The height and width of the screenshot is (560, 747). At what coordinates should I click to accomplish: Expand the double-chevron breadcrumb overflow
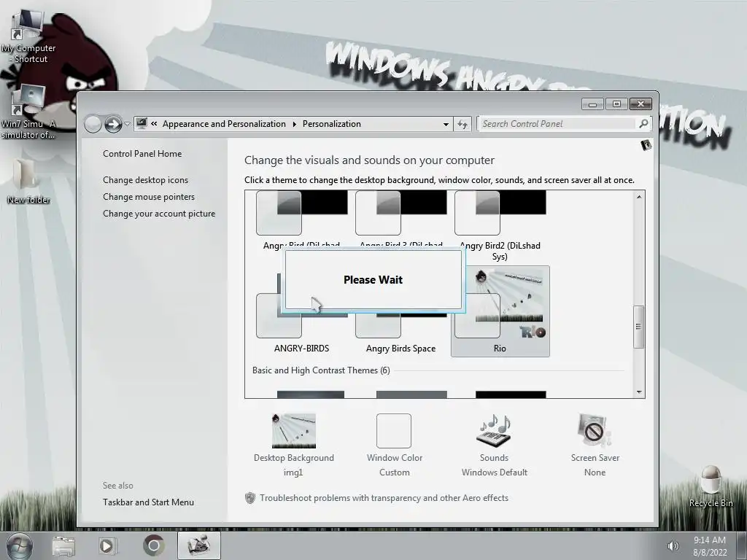point(154,124)
